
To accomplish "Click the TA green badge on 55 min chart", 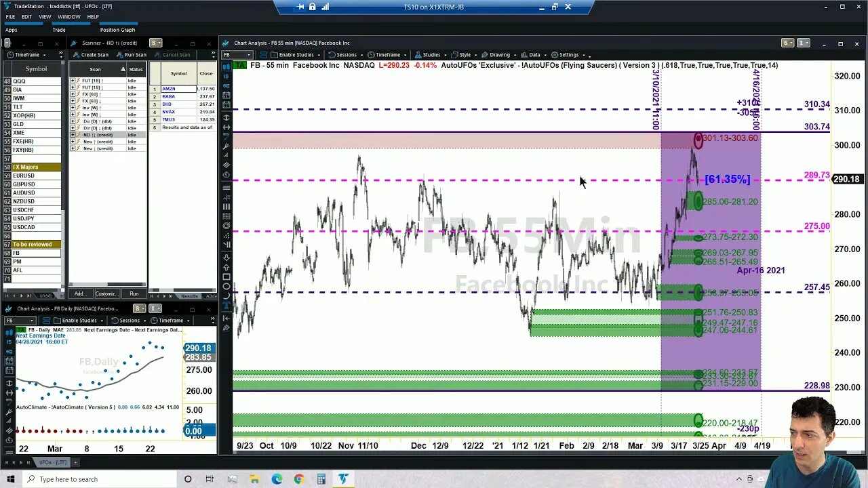I will click(x=239, y=65).
